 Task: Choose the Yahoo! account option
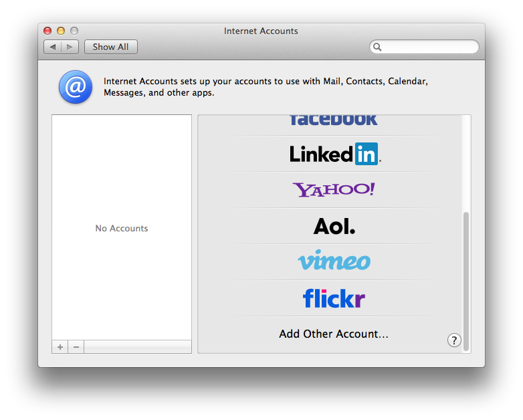(334, 190)
